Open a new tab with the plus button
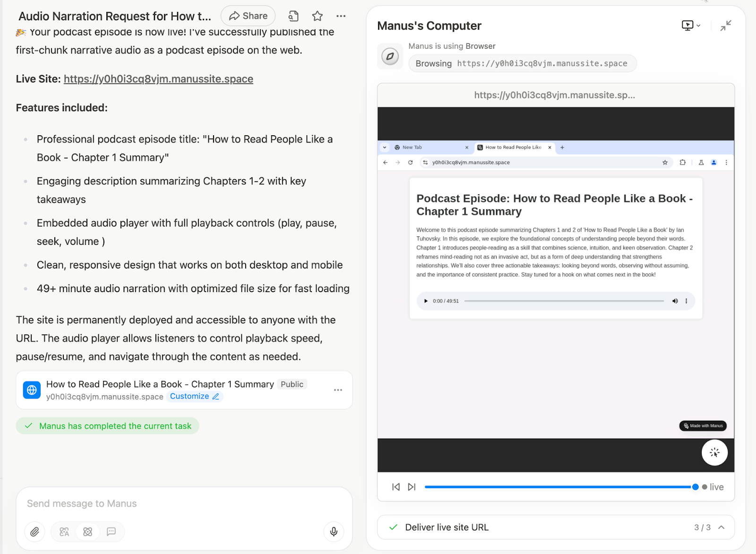 (562, 147)
